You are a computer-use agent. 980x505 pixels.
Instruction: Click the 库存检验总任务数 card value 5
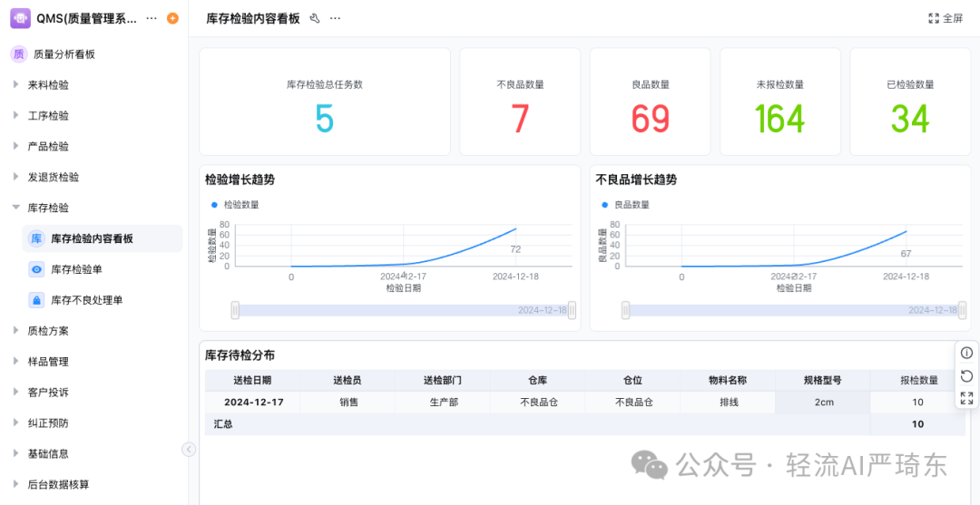(x=324, y=119)
